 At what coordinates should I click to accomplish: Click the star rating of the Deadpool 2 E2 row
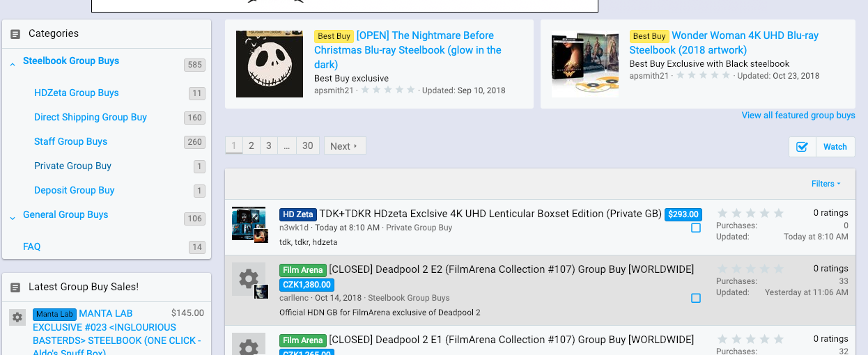(750, 269)
